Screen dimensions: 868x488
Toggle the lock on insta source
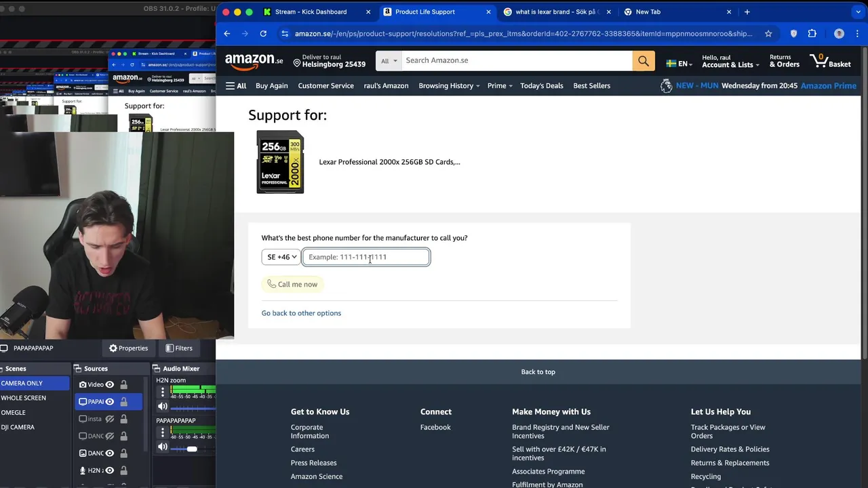click(x=123, y=419)
